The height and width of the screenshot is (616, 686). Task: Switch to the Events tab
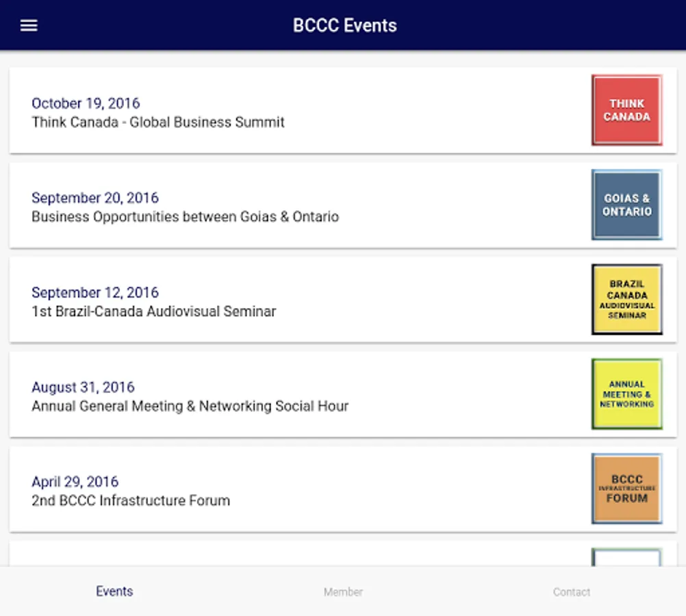pos(114,591)
